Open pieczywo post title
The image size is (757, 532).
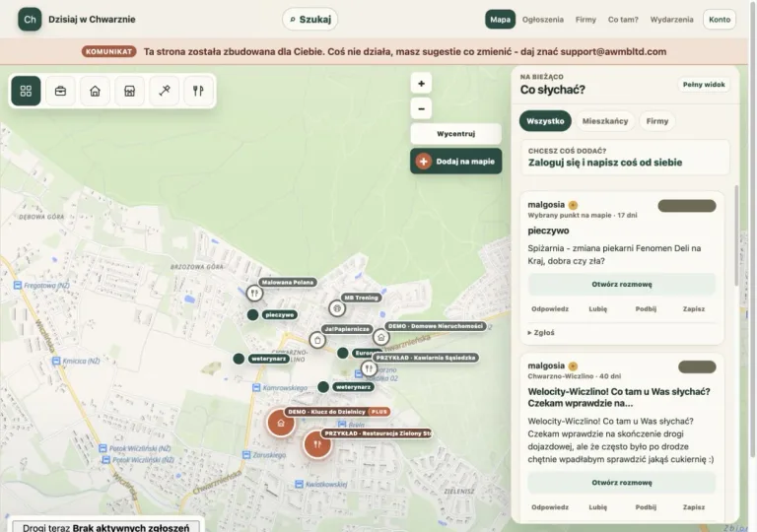pyautogui.click(x=548, y=231)
